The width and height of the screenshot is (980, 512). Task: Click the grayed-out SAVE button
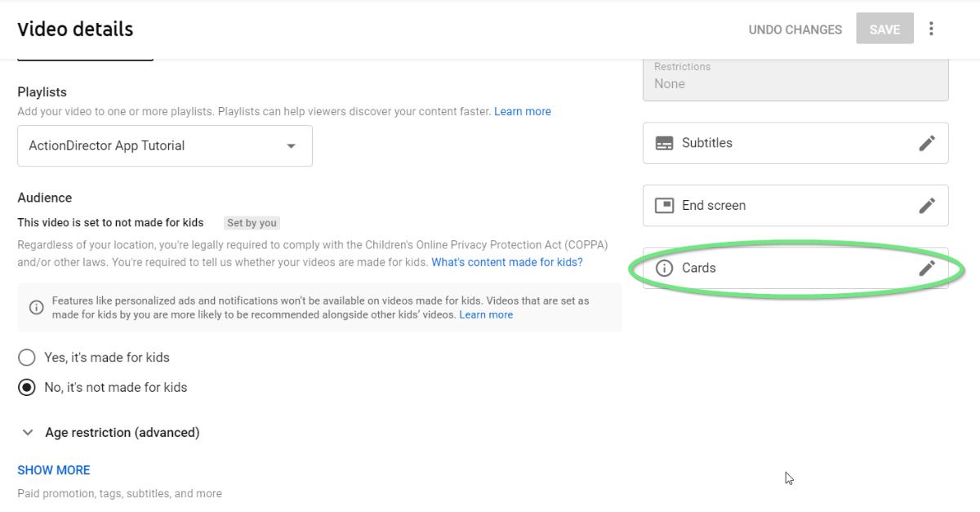click(884, 29)
